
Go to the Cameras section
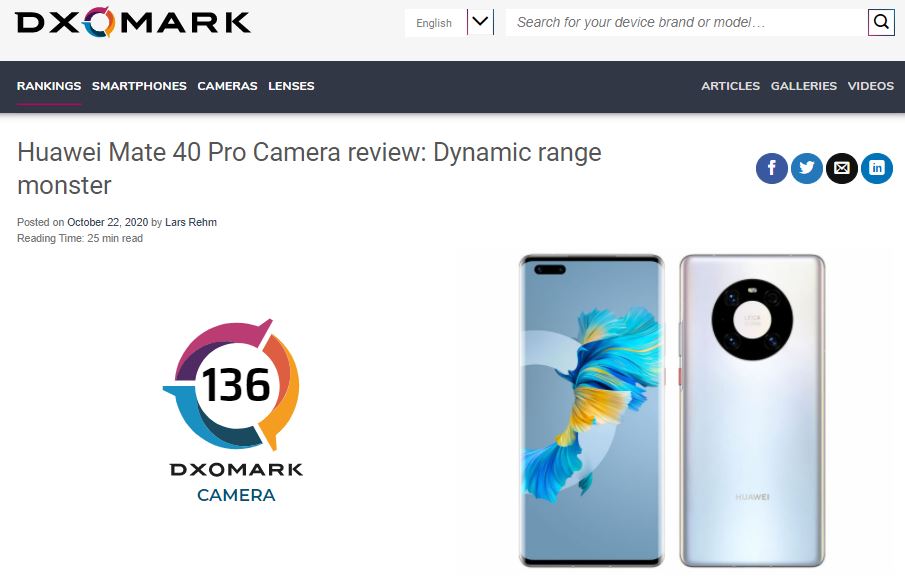[227, 86]
